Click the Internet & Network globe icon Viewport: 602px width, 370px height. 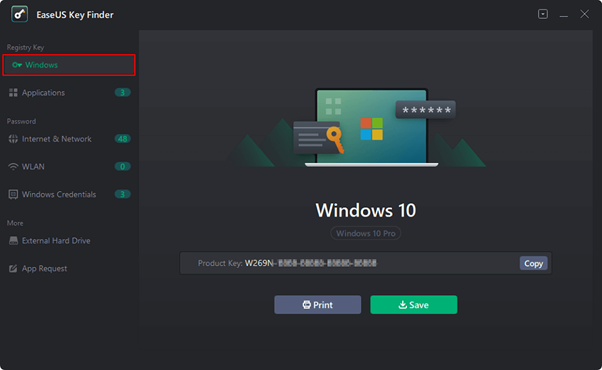click(x=13, y=139)
